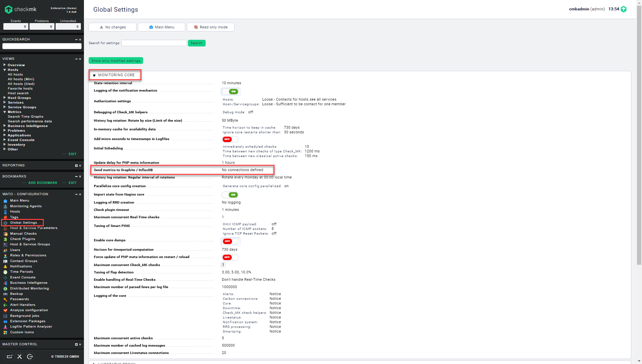Expand the Overview views tree

click(x=5, y=65)
